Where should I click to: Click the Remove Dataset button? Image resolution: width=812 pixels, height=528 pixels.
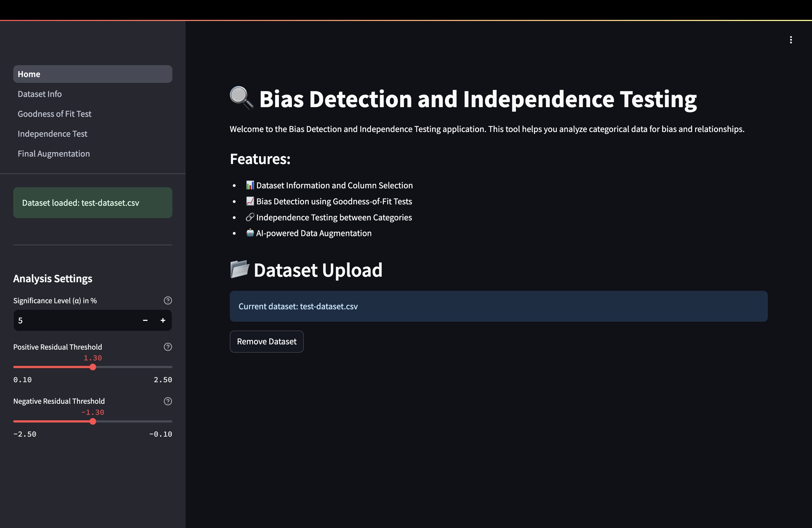pos(267,341)
